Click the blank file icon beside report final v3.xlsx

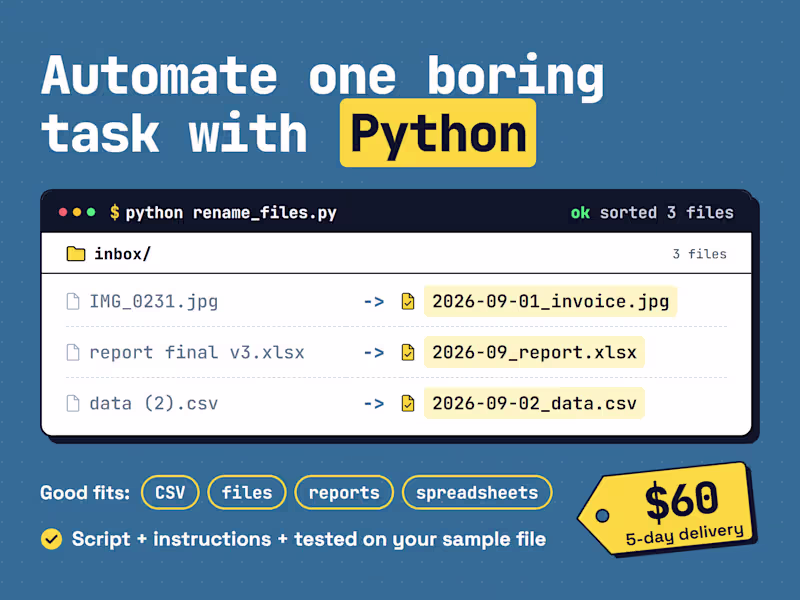tap(73, 353)
